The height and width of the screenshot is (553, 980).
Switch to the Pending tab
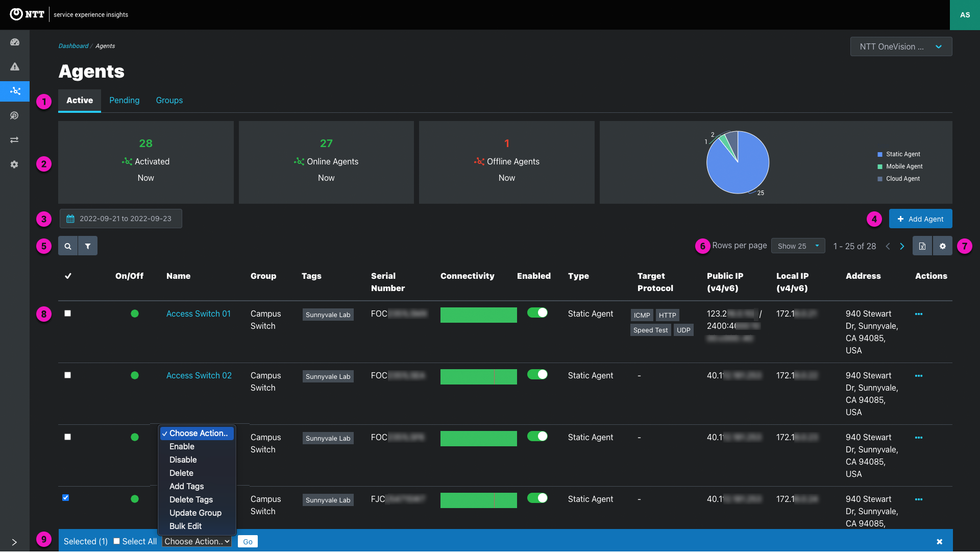pos(124,101)
